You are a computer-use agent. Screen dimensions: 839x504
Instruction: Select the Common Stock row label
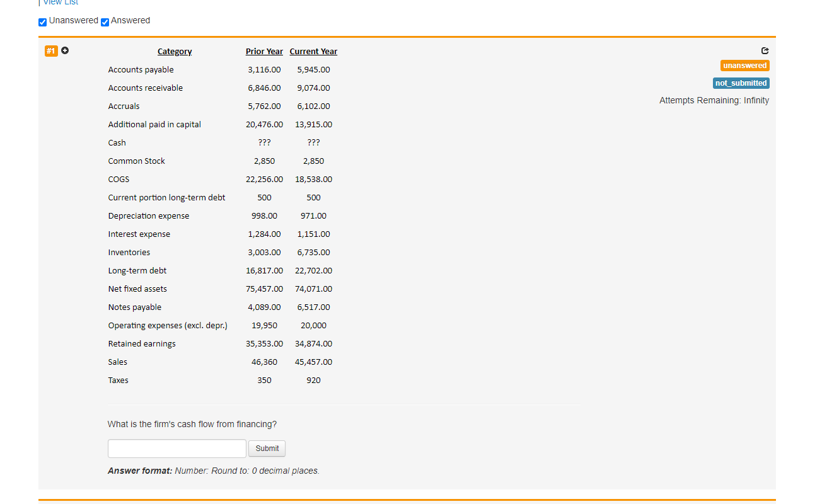137,161
